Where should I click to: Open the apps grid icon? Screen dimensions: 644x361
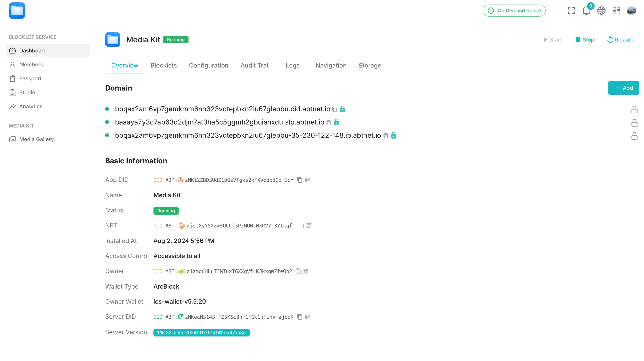[616, 11]
